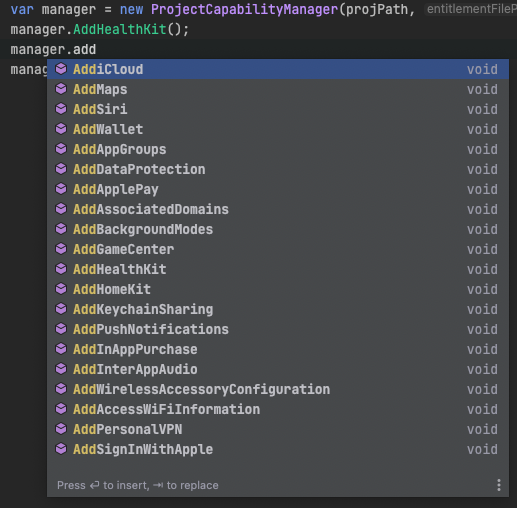This screenshot has height=508, width=517.
Task: Select AddDataProtection suggestion
Action: (278, 169)
